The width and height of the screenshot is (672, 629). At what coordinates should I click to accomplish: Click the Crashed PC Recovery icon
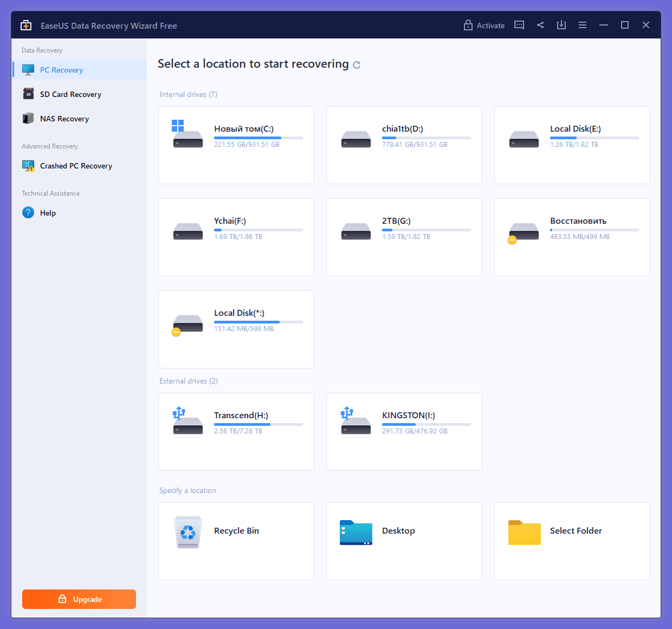tap(28, 166)
